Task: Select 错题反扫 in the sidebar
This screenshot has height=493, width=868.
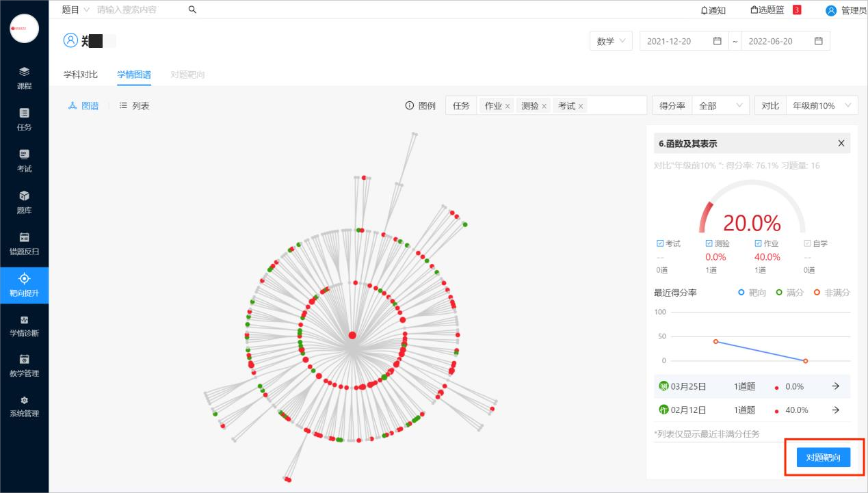Action: [x=24, y=244]
